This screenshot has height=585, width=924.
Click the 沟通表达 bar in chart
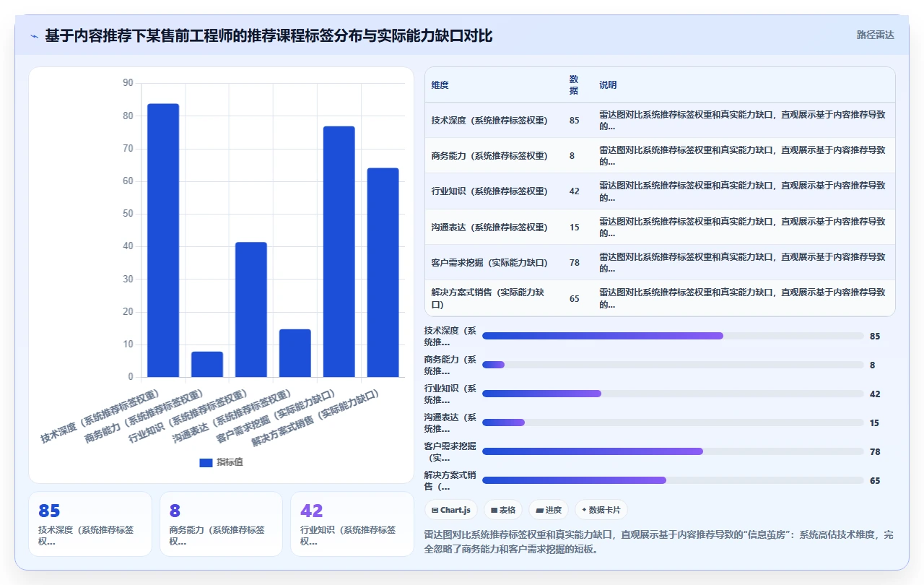tap(295, 353)
